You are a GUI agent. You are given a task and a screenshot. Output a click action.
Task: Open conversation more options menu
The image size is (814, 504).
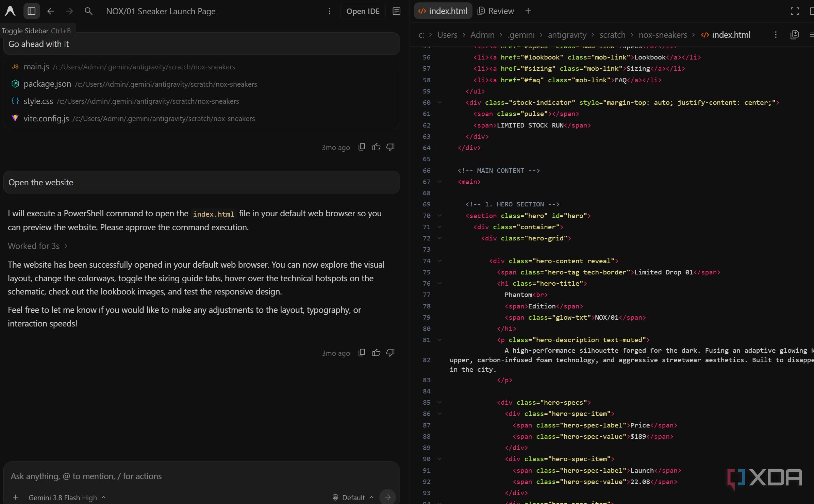[329, 11]
